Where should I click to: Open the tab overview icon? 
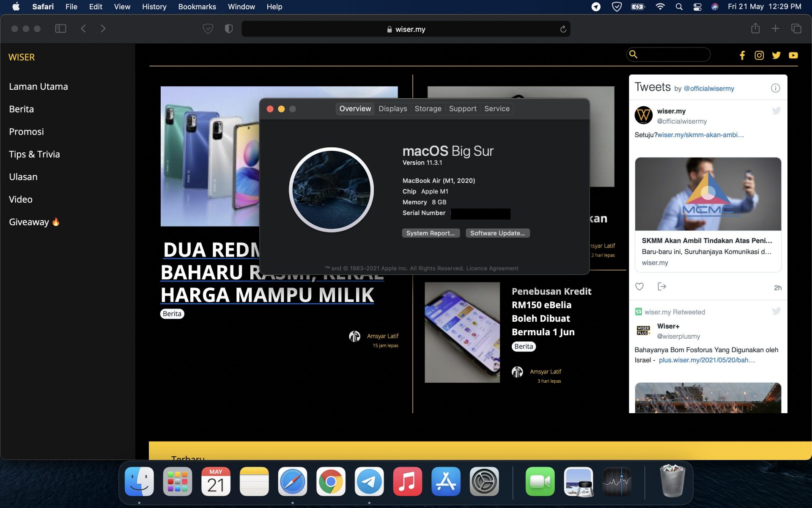tap(796, 29)
